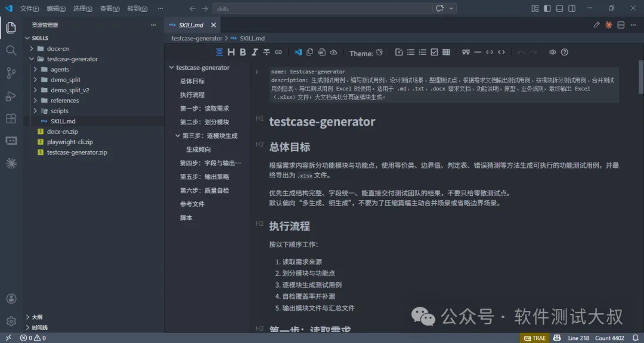
Task: Click testcase-generator in the breadcrumb
Action: (x=197, y=38)
